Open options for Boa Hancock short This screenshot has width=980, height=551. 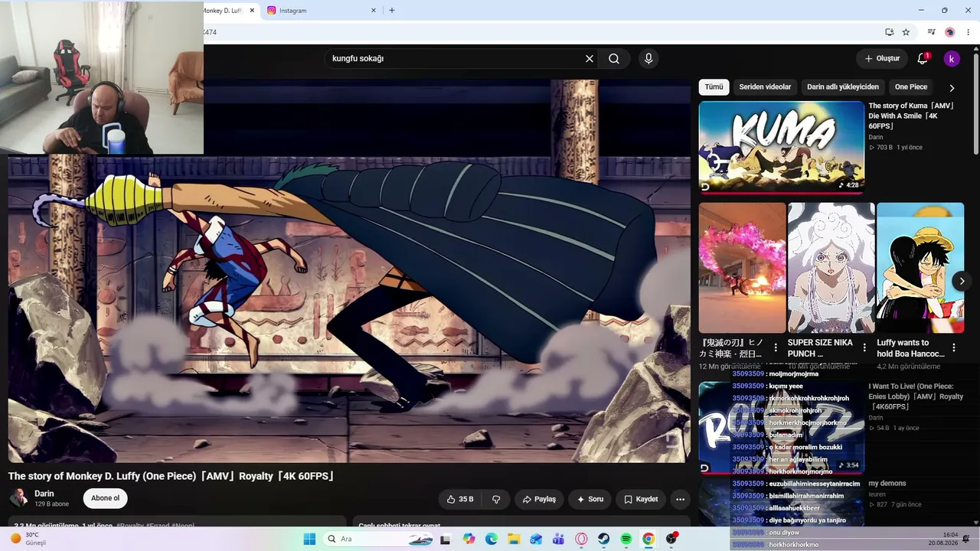tap(953, 347)
